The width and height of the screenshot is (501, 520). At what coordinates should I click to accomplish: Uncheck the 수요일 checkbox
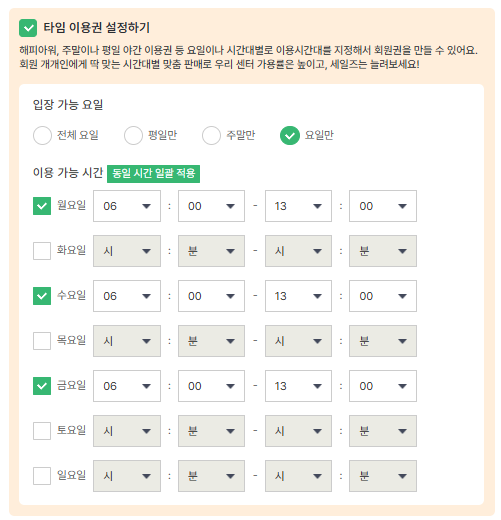point(42,296)
